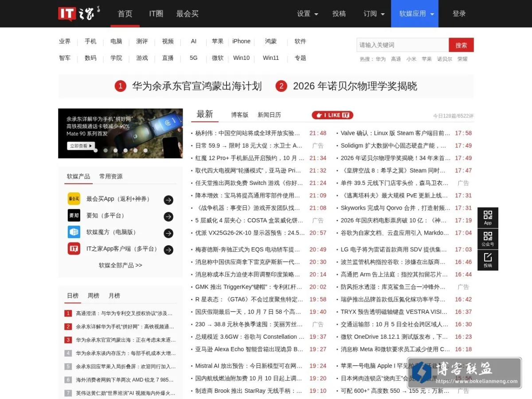
Task: Open the 余承东 Mate 90 banner image
Action: [120, 133]
